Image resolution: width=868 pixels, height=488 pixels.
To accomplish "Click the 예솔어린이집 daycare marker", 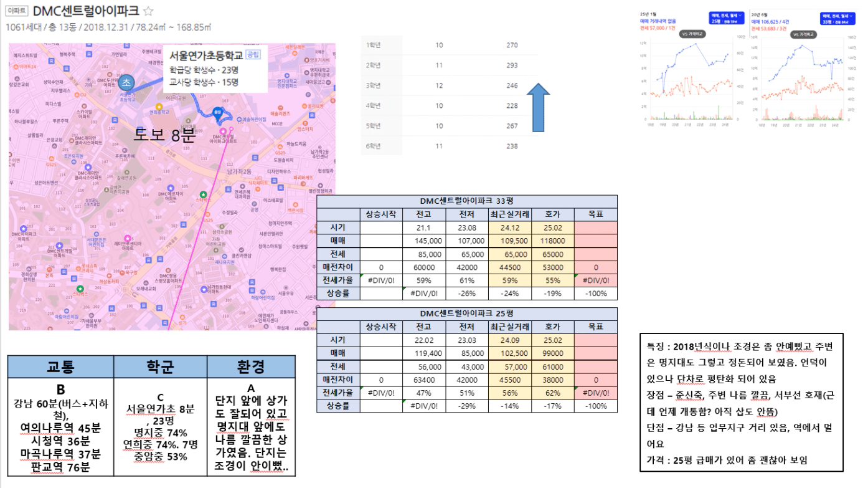I will click(239, 118).
